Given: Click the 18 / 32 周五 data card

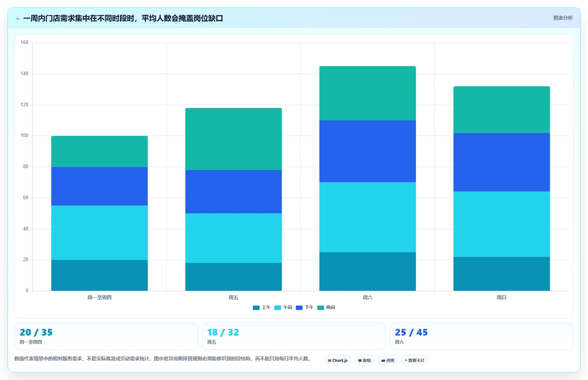Looking at the screenshot, I should tap(294, 336).
